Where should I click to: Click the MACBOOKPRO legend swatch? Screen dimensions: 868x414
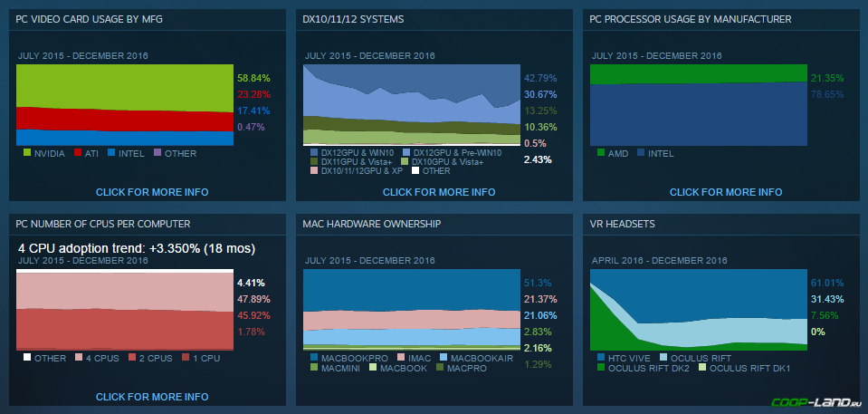[314, 358]
